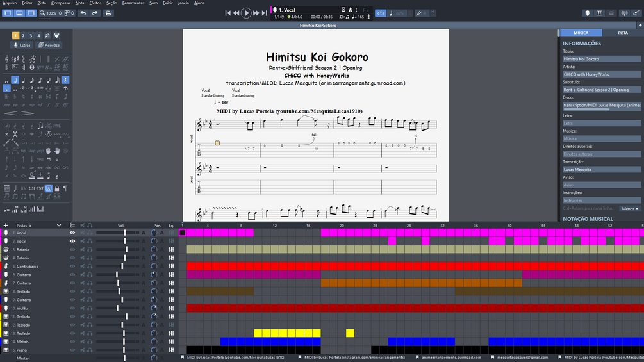Collapse info with the Menos button
The height and width of the screenshot is (362, 644).
(x=630, y=208)
